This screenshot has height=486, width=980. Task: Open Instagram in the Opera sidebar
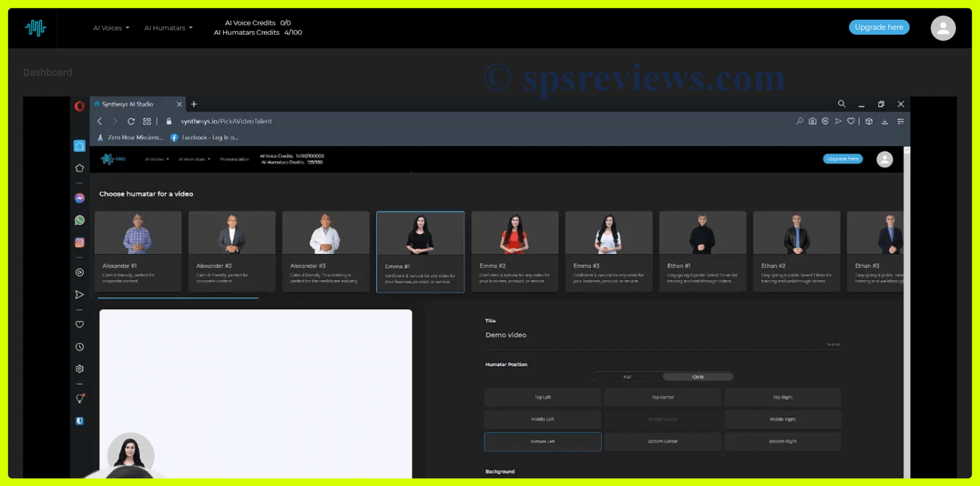pyautogui.click(x=80, y=242)
